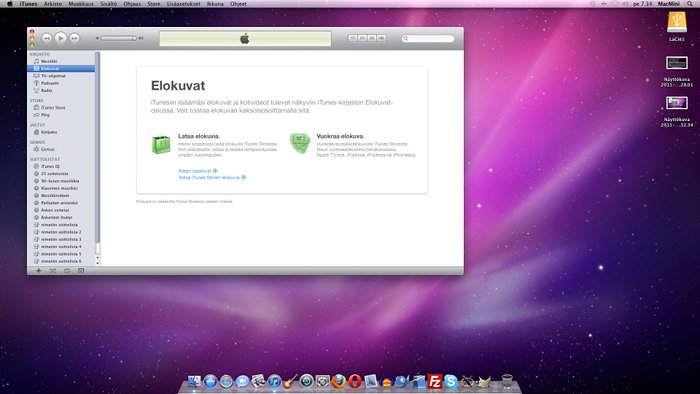Image resolution: width=700 pixels, height=394 pixels.
Task: Launch Skype from the Dock
Action: [451, 382]
